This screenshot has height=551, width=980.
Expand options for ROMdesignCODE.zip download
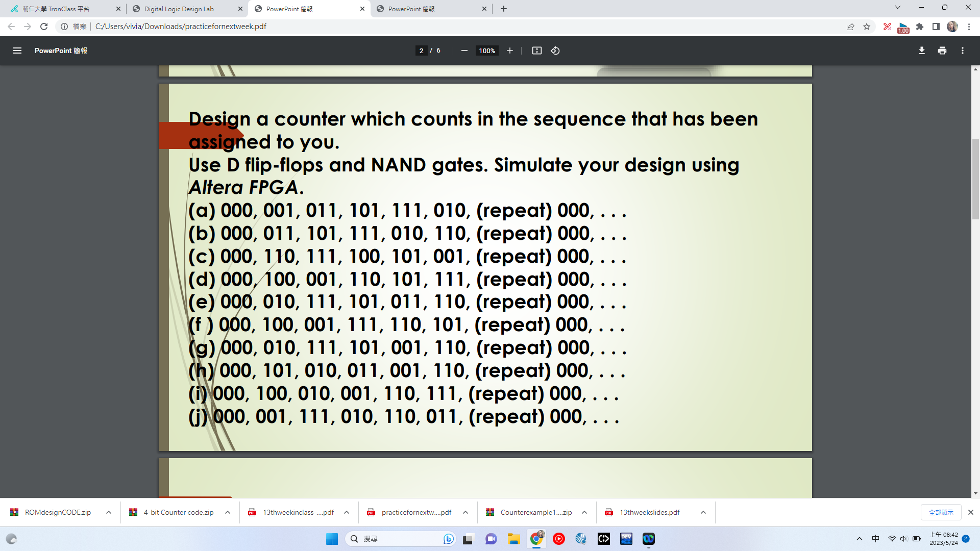coord(108,512)
